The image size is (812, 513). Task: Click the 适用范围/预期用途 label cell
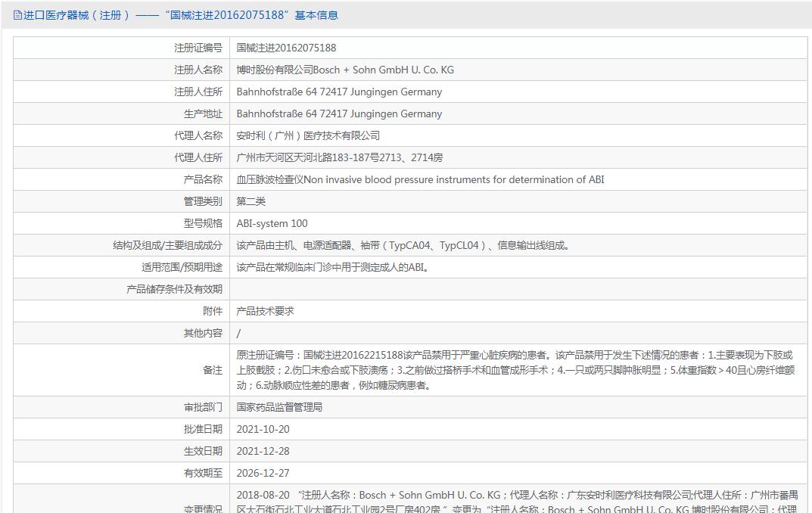[x=122, y=267]
